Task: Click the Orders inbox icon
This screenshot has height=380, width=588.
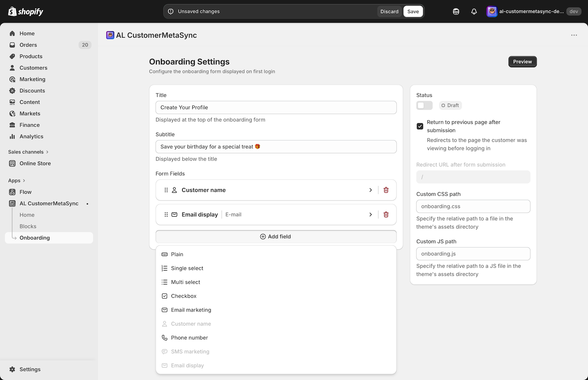Action: pos(12,45)
